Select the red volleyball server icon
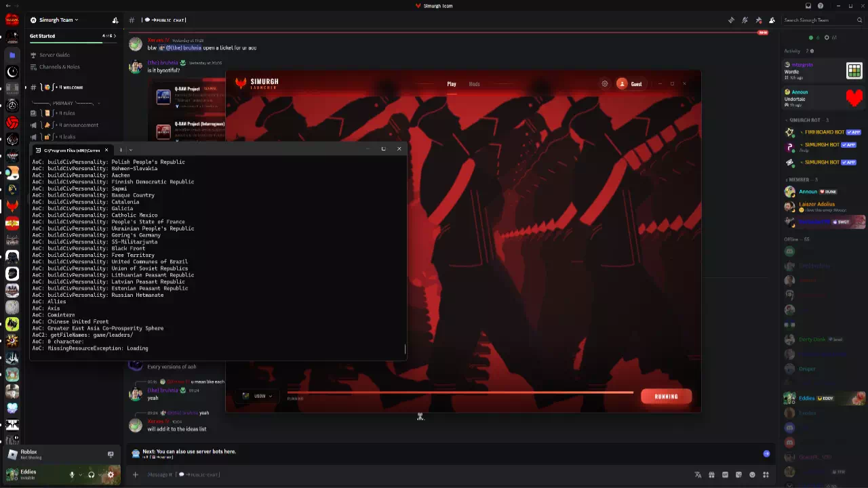 [12, 123]
